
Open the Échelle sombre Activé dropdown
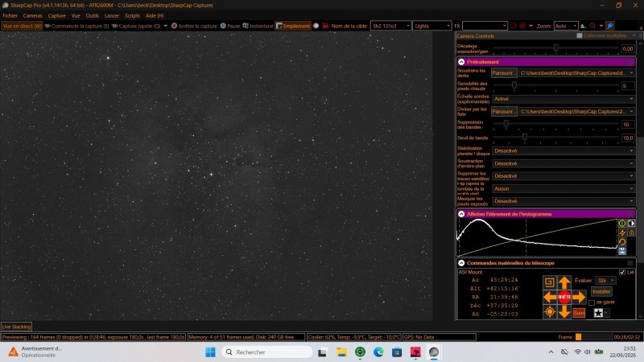pos(563,99)
